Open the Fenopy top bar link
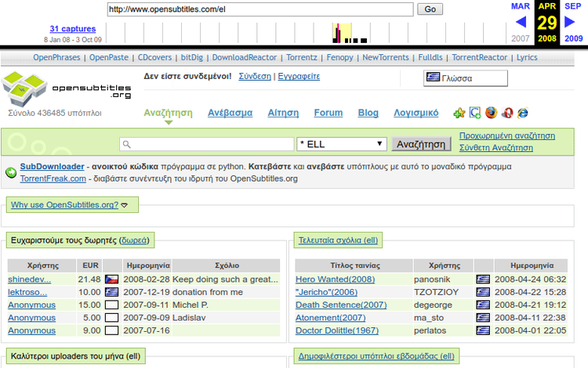Screen dimensions: 588x368 click(339, 57)
